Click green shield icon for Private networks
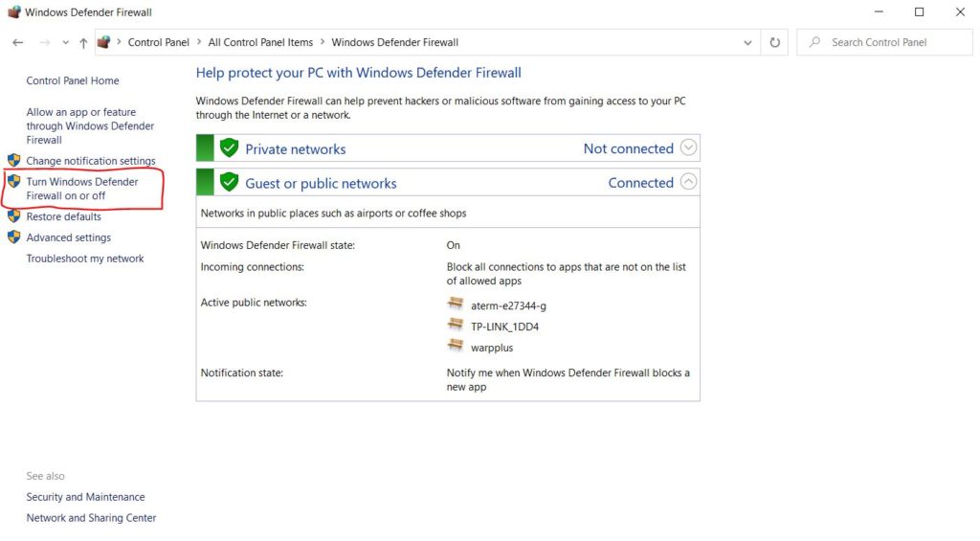The width and height of the screenshot is (980, 541). [x=230, y=147]
